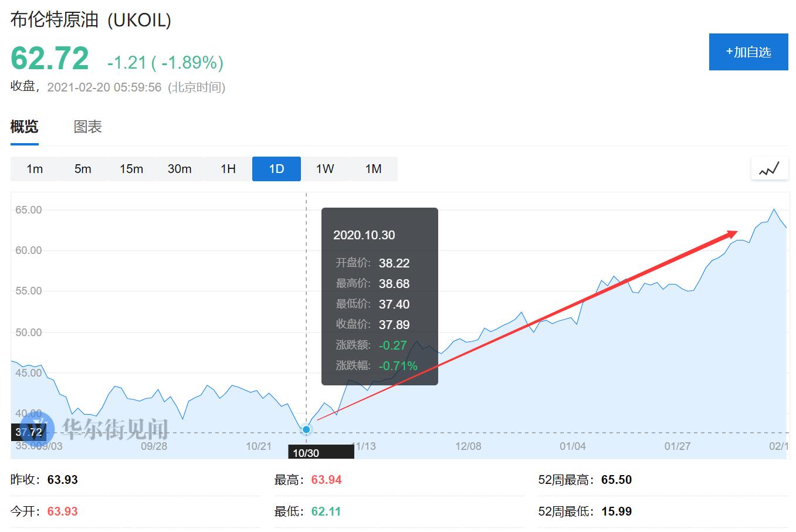796x532 pixels.
Task: Switch chart to 1M interval
Action: [x=373, y=169]
